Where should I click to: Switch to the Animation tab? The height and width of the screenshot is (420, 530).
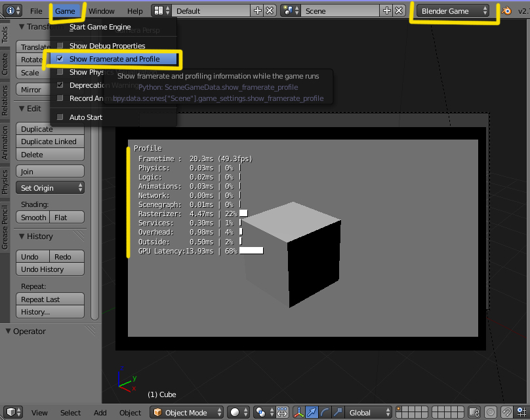coord(5,142)
